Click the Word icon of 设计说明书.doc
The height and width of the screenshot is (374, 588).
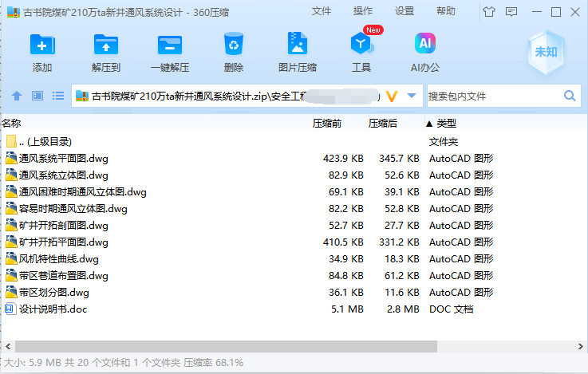[10, 309]
